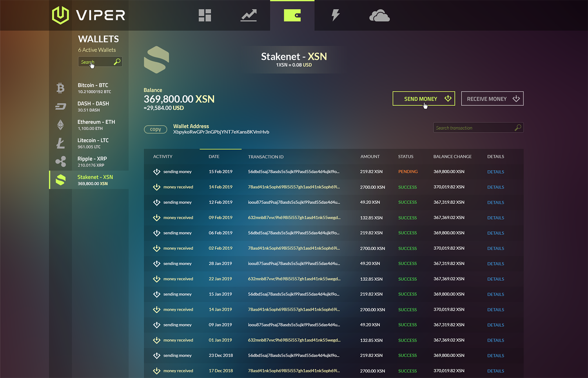Open Details for 02 Feb 2019 transaction
This screenshot has width=588, height=378.
495,248
